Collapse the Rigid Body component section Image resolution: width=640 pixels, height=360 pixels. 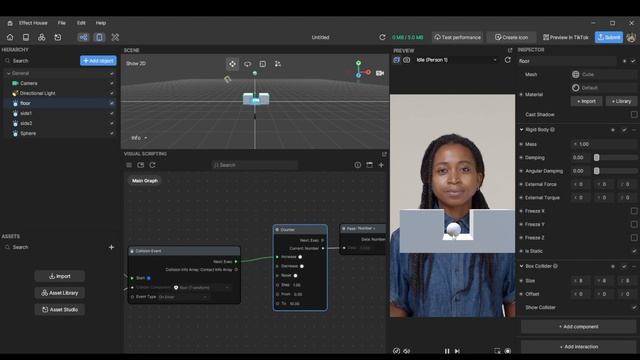[521, 129]
